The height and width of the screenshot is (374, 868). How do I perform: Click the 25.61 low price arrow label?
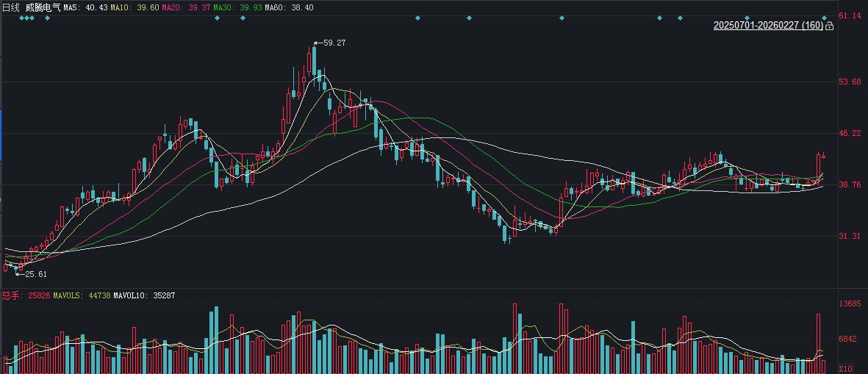coord(32,274)
